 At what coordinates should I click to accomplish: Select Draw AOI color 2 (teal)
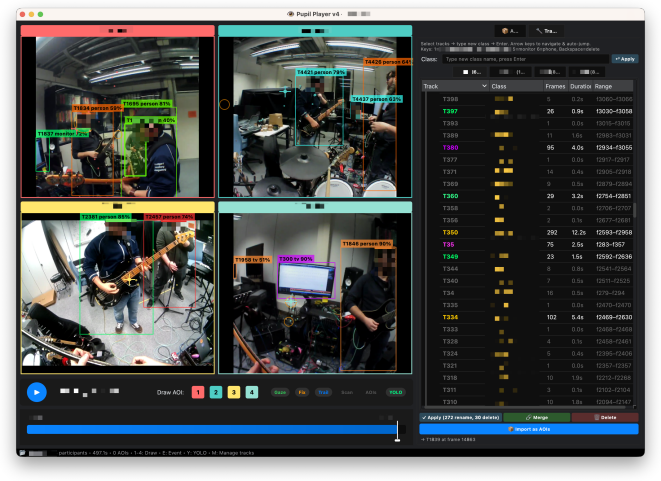pyautogui.click(x=216, y=392)
